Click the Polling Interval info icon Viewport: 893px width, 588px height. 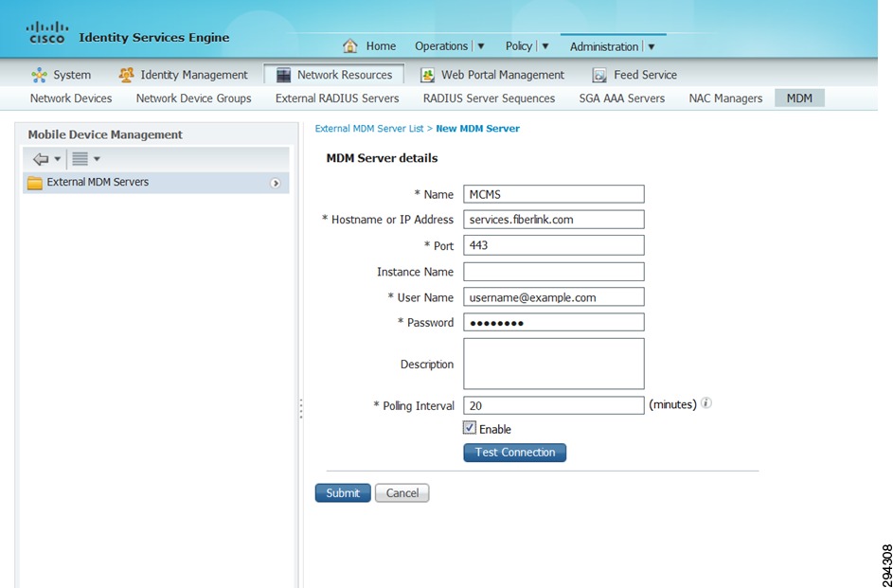(x=706, y=403)
